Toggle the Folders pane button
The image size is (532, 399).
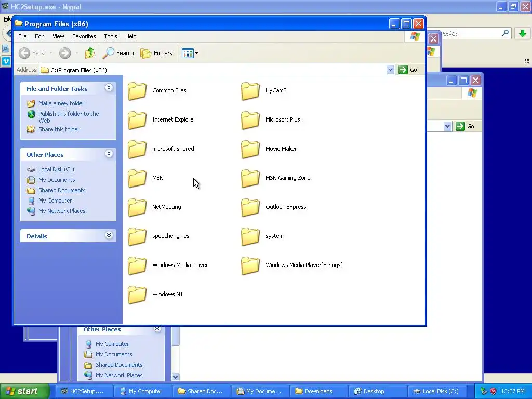[156, 53]
